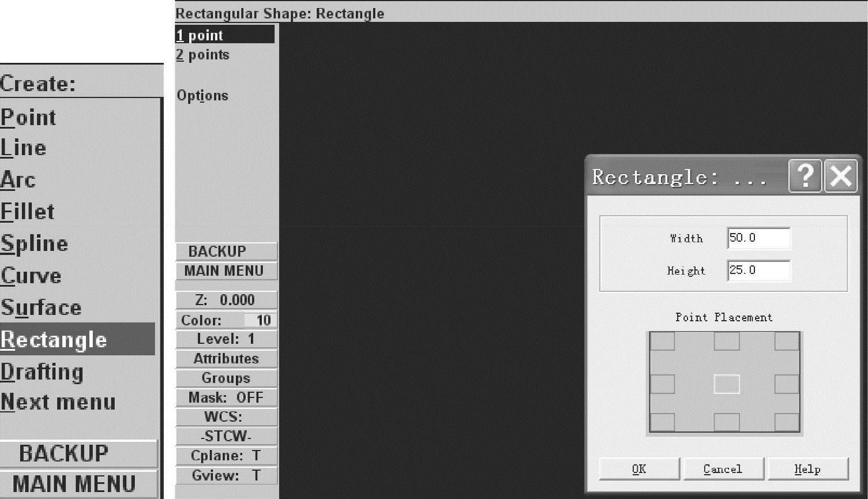This screenshot has height=499, width=868.
Task: Select middle-left point placement anchor
Action: coord(662,384)
